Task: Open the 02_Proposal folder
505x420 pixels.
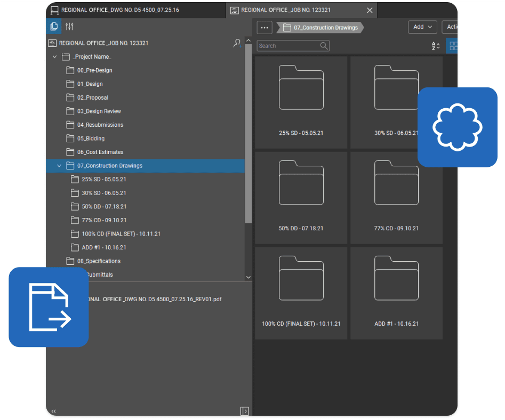Action: click(x=87, y=98)
